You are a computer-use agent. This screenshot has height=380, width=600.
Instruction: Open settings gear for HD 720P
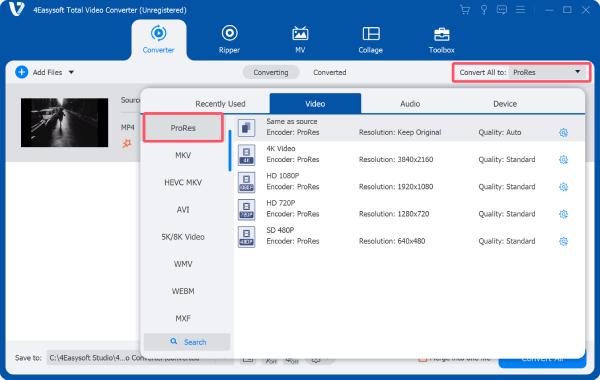[563, 214]
